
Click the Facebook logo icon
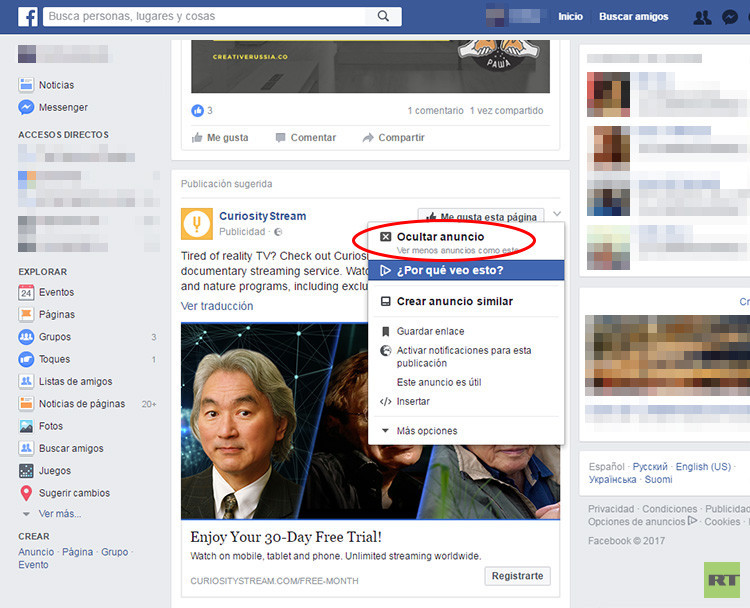click(x=27, y=17)
